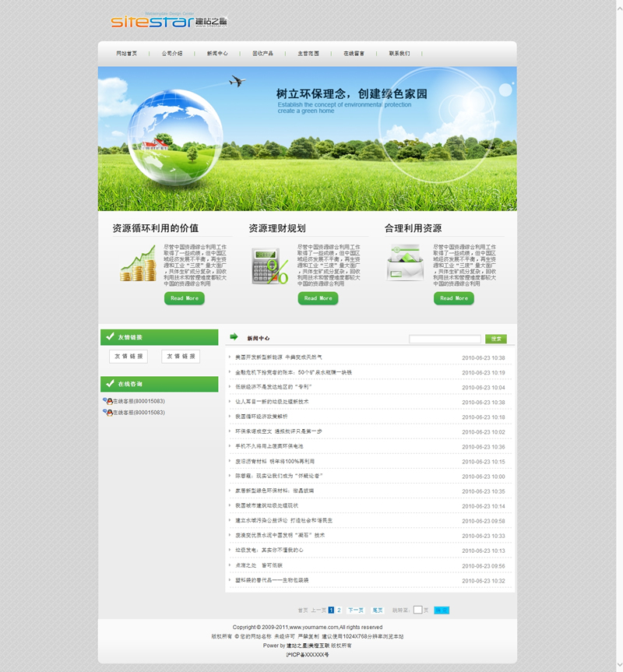
Task: Click the green arrow beside 新闻中心 heading
Action: click(x=234, y=337)
